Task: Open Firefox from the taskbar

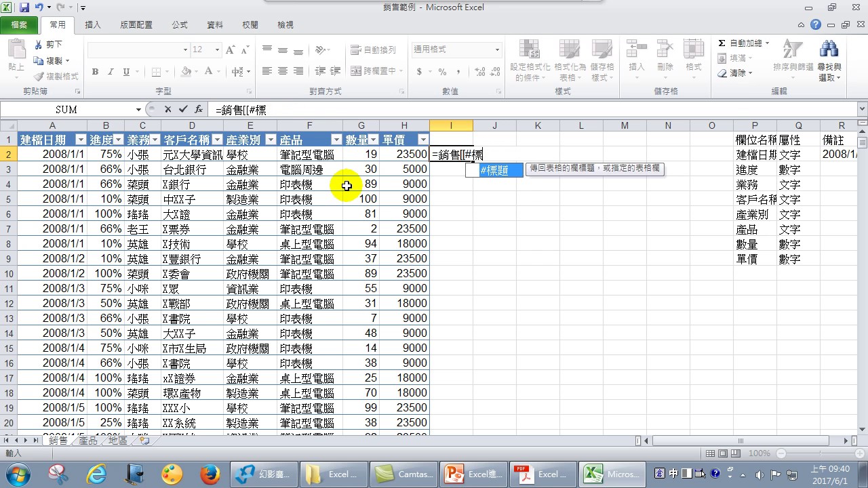Action: pyautogui.click(x=209, y=474)
